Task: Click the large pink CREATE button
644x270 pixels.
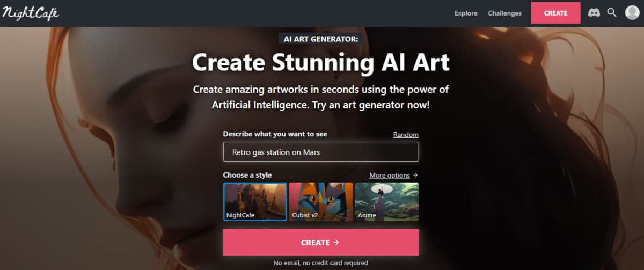Action: coord(321,243)
